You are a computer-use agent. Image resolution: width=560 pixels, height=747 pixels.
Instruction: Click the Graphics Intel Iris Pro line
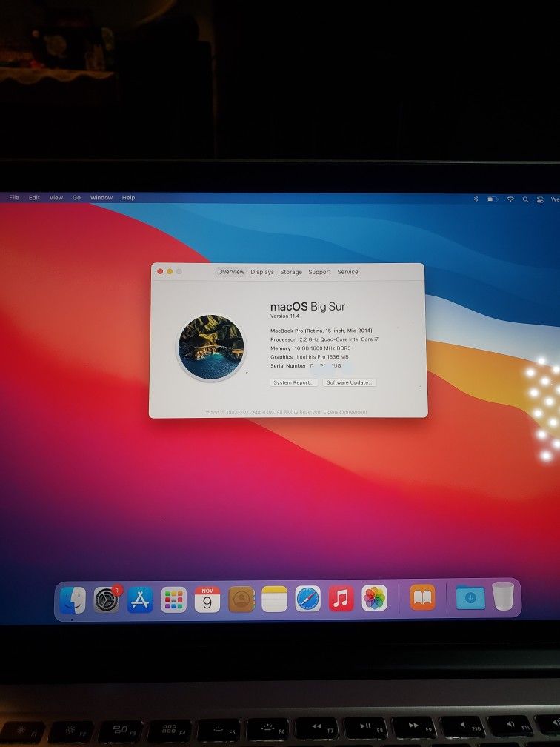point(310,357)
